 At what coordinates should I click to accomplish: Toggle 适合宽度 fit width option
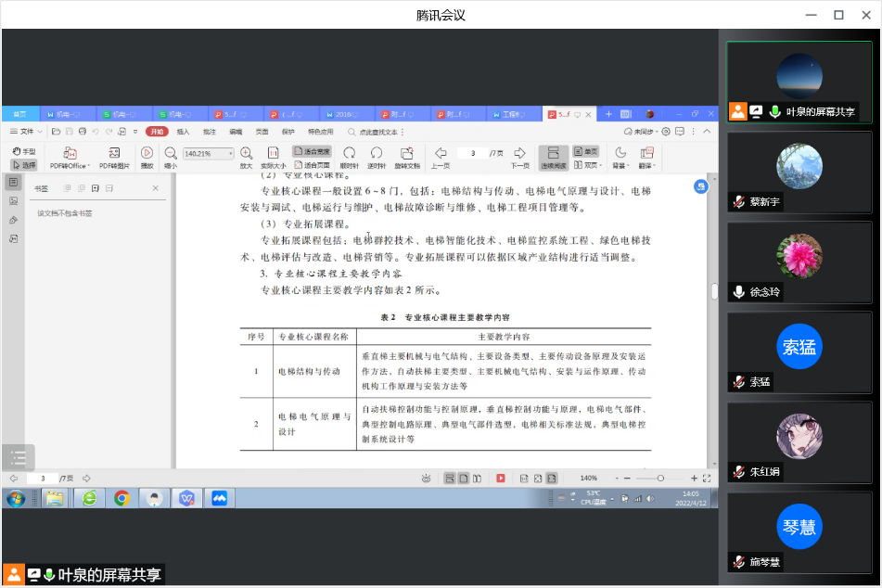tap(312, 151)
